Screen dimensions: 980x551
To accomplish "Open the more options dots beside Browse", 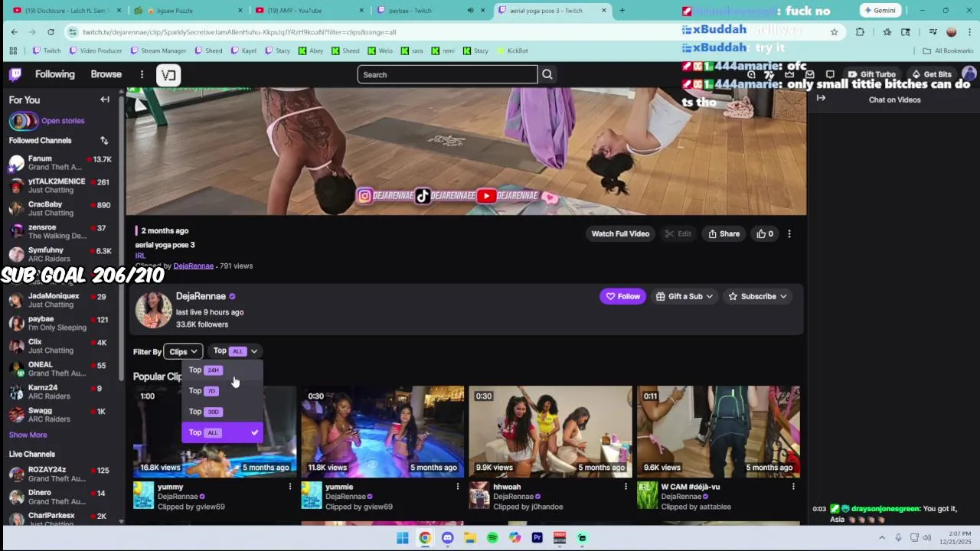I will [x=142, y=74].
